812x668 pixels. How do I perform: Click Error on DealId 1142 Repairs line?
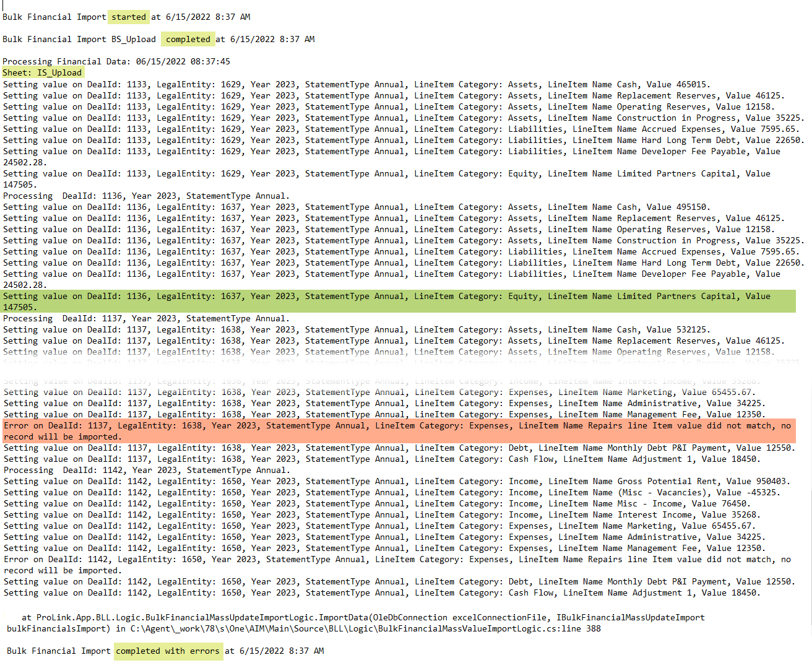397,565
